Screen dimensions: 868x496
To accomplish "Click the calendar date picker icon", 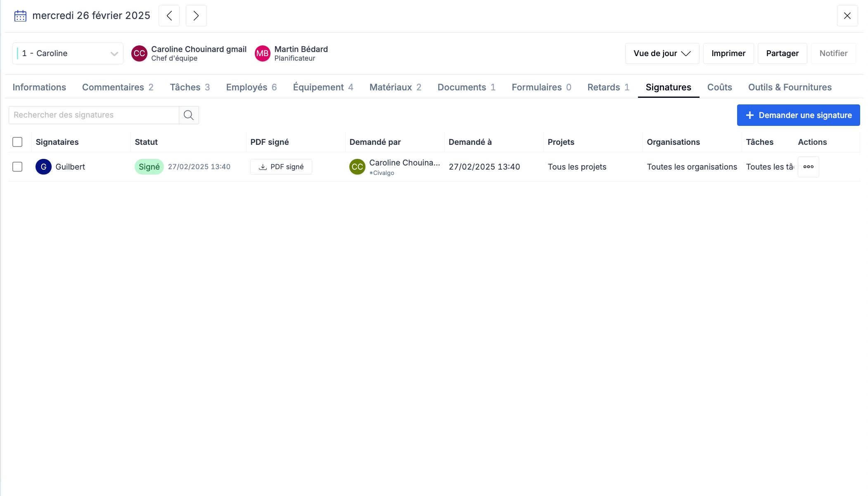I will tap(20, 16).
